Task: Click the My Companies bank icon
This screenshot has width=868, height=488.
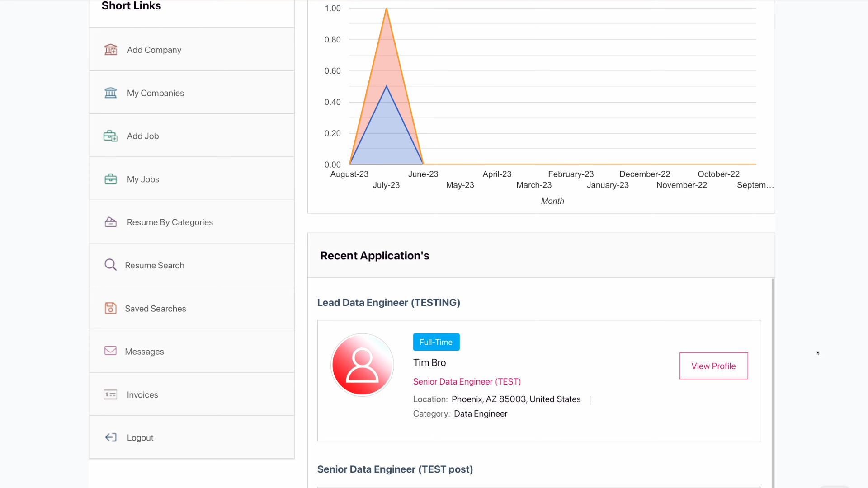Action: (111, 93)
